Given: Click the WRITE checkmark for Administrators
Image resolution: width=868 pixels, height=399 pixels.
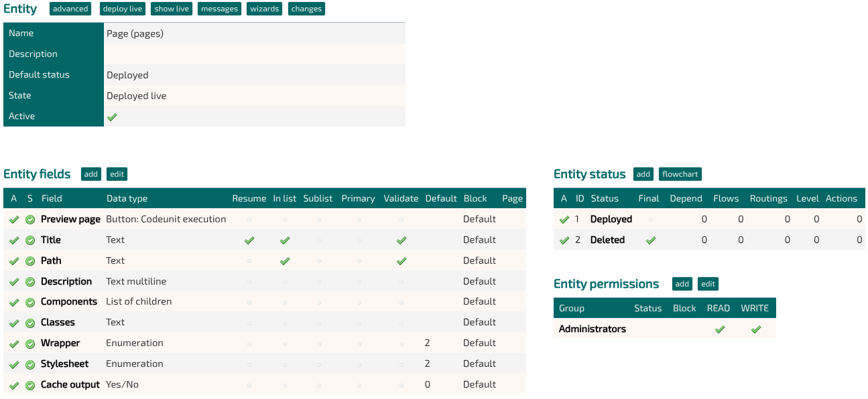Looking at the screenshot, I should pyautogui.click(x=756, y=329).
